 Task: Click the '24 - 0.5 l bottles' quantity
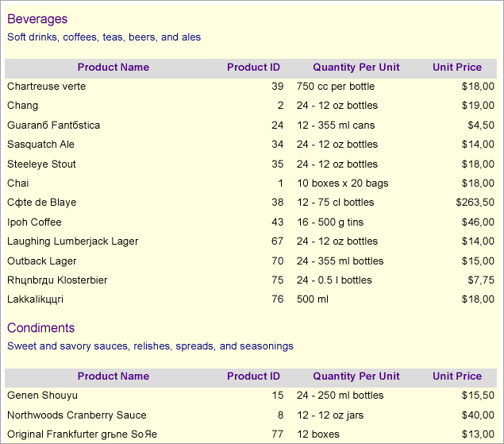coord(334,280)
